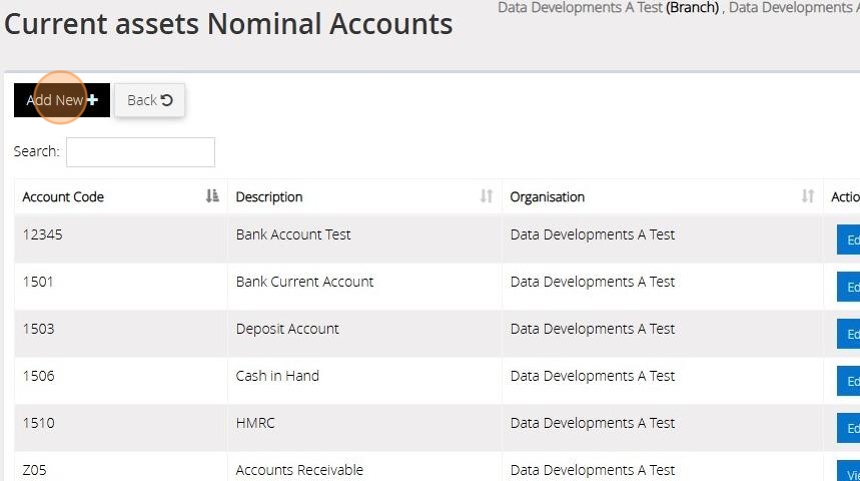This screenshot has width=860, height=481.
Task: Click the undo arrow icon on Back
Action: (x=167, y=100)
